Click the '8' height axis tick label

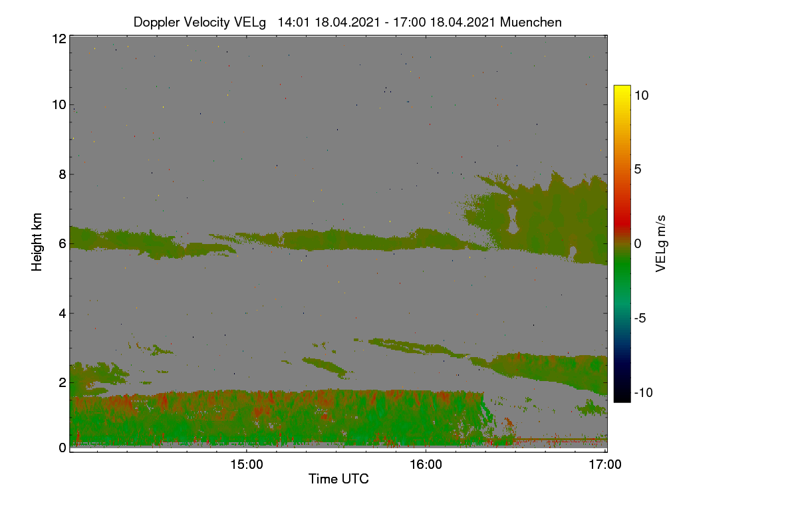[62, 174]
